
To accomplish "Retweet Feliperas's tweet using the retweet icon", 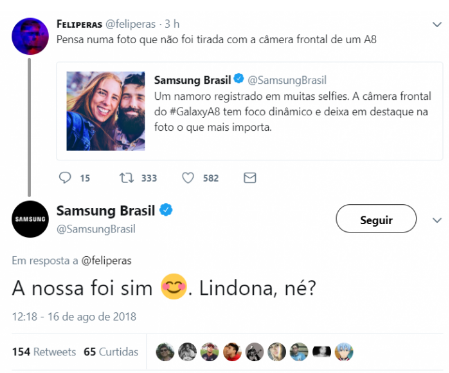I will click(x=127, y=178).
